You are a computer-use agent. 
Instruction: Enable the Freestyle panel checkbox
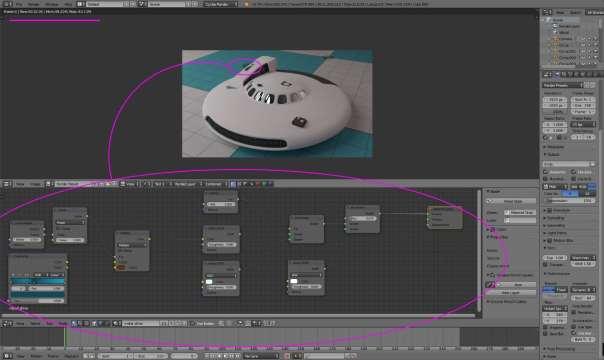pyautogui.click(x=550, y=210)
